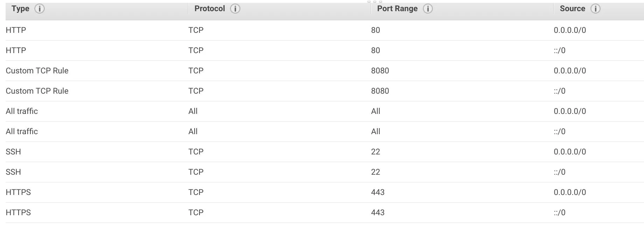Select the All traffic type with ::/0 source

click(x=22, y=131)
